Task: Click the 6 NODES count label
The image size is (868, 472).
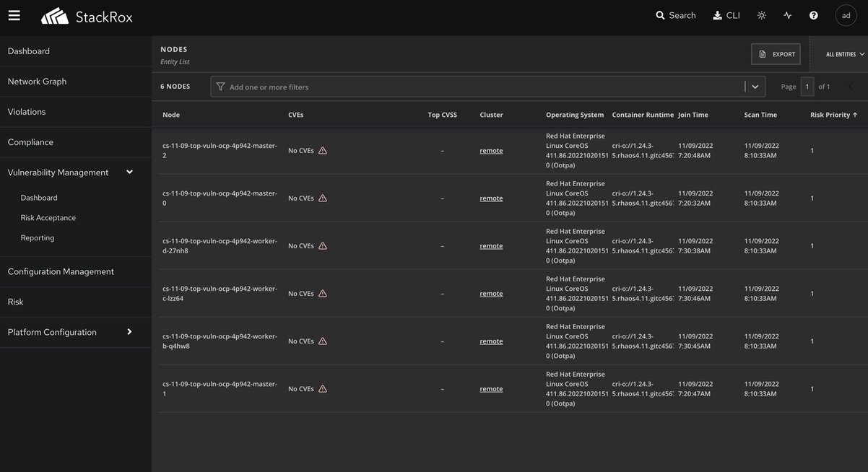Action: coord(175,87)
